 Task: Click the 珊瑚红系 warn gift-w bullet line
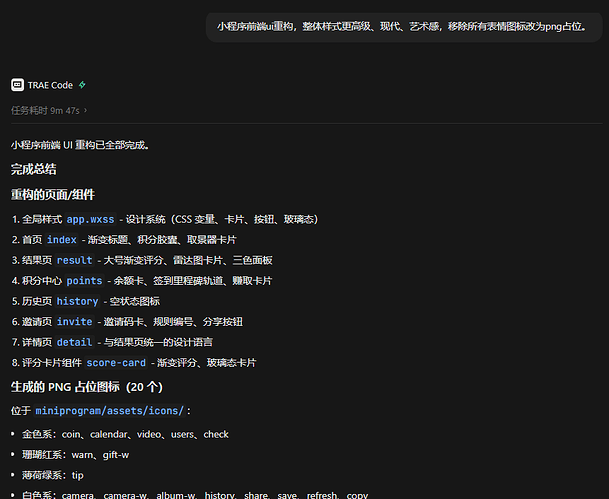click(75, 455)
